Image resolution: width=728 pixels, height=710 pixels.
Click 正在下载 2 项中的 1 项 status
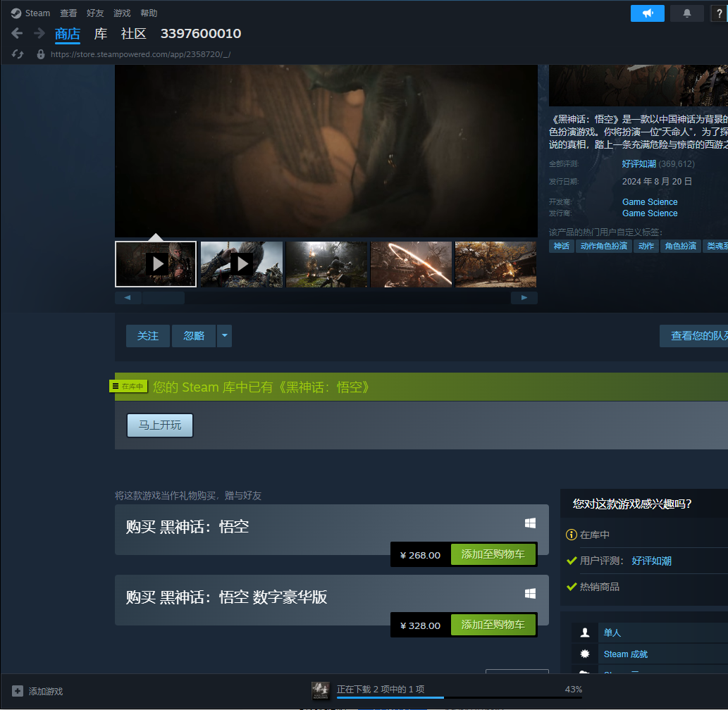coord(381,689)
